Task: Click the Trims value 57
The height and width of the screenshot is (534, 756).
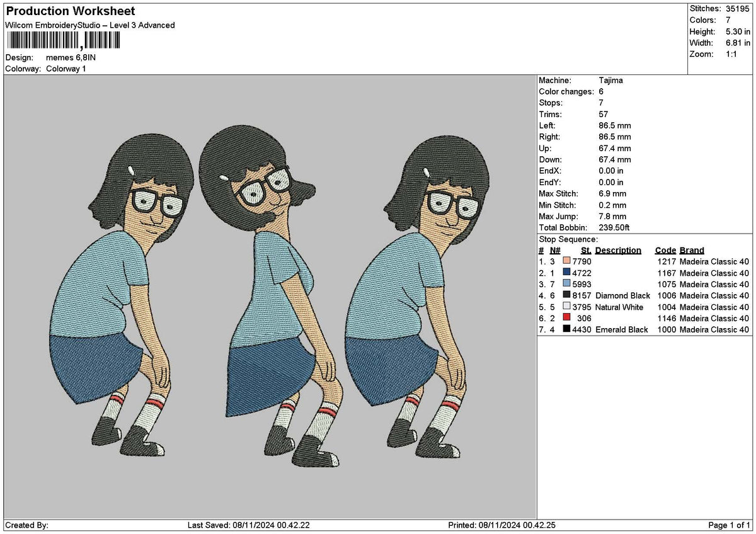Action: coord(604,115)
